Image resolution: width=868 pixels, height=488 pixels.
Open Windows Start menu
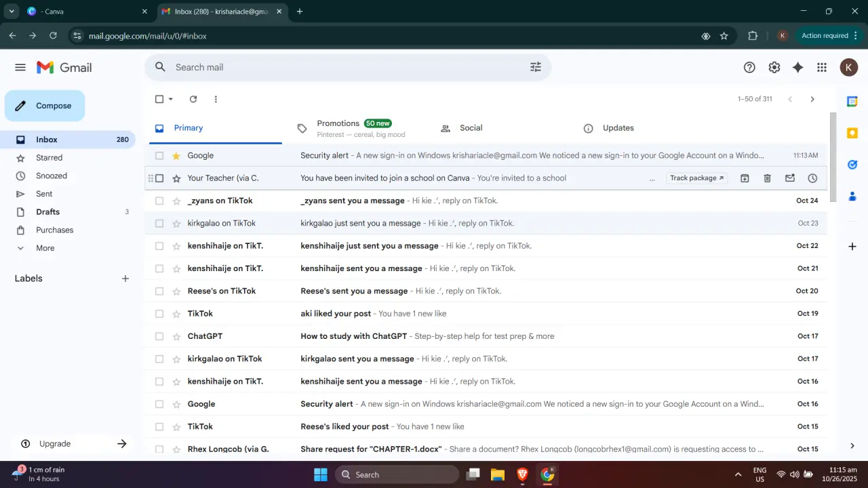(321, 474)
